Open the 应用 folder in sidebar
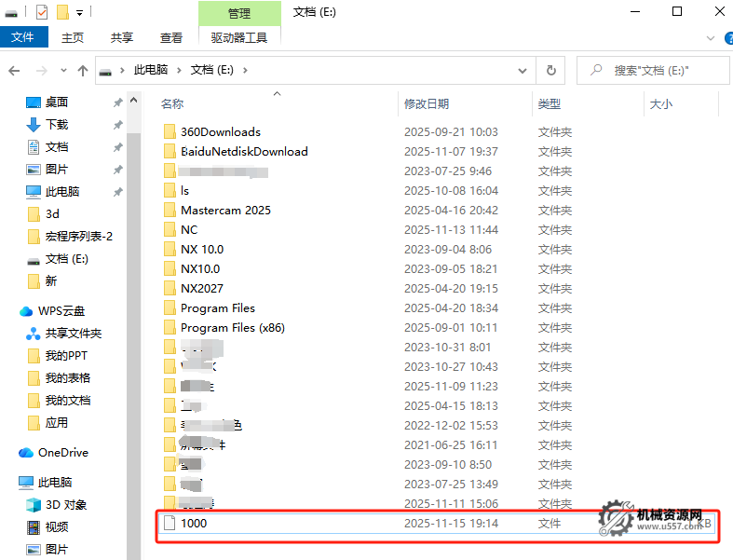Screen dimensions: 733x560 coord(56,423)
